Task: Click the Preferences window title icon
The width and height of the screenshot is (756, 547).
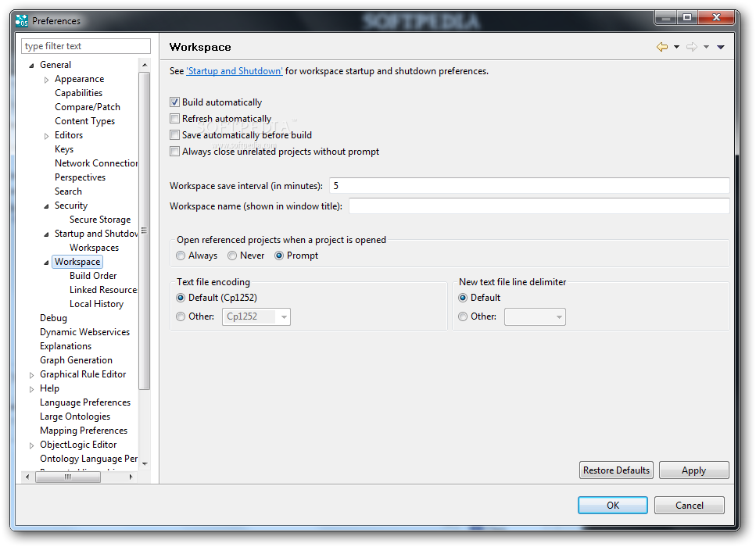Action: 22,21
